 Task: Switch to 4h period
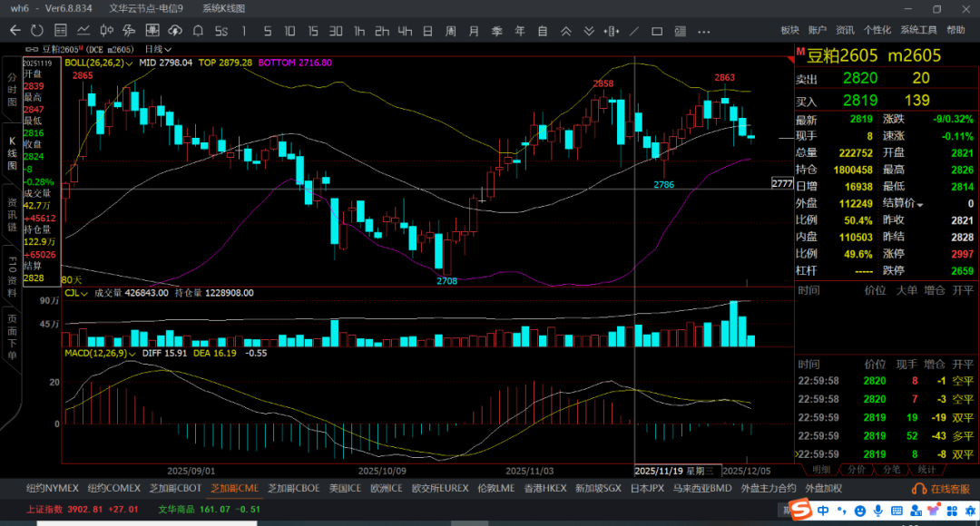point(405,31)
